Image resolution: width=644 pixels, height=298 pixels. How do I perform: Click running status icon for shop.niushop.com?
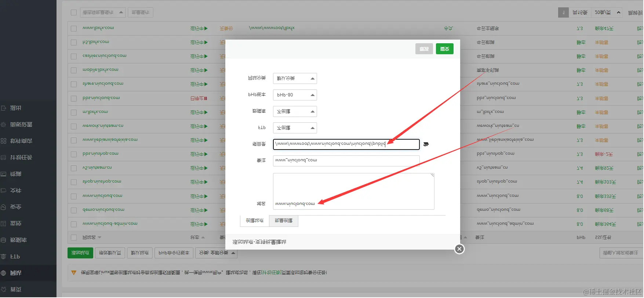click(x=206, y=182)
